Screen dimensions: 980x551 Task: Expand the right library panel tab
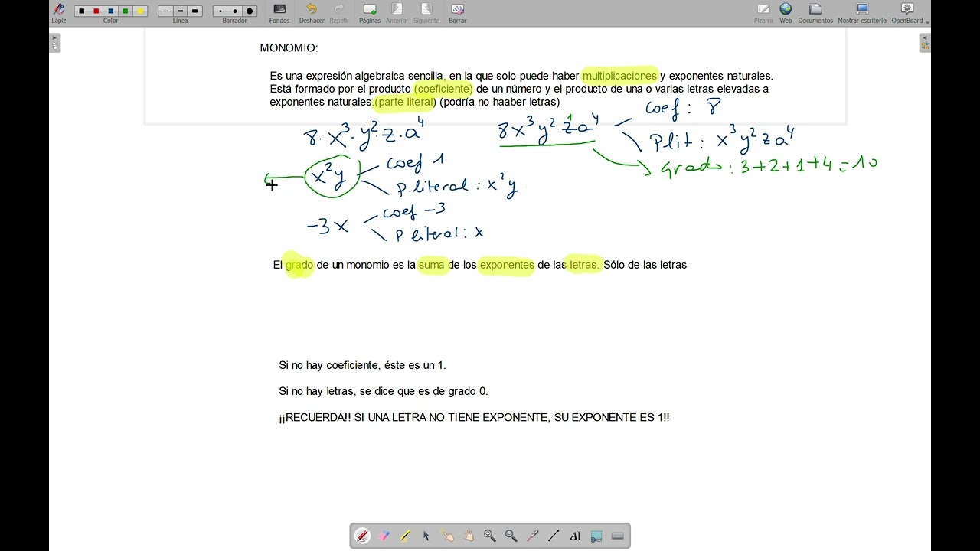click(925, 43)
